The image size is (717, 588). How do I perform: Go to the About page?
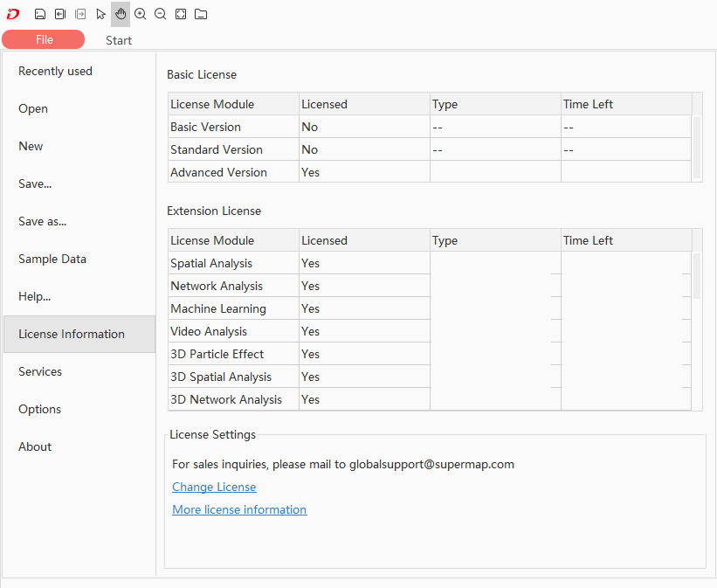point(35,447)
